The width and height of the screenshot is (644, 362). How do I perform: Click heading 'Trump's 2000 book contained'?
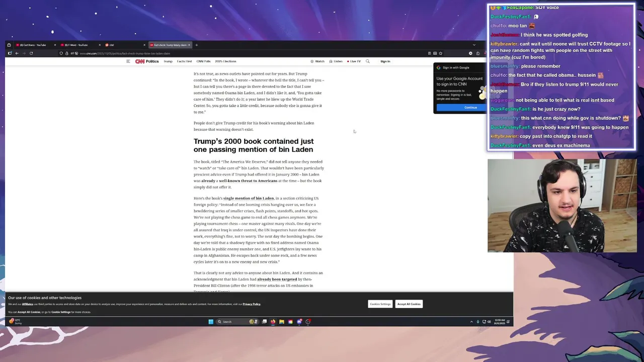pos(254,145)
